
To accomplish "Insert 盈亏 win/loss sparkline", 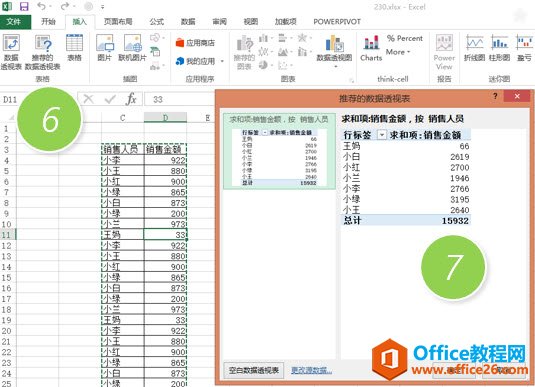I will point(524,48).
